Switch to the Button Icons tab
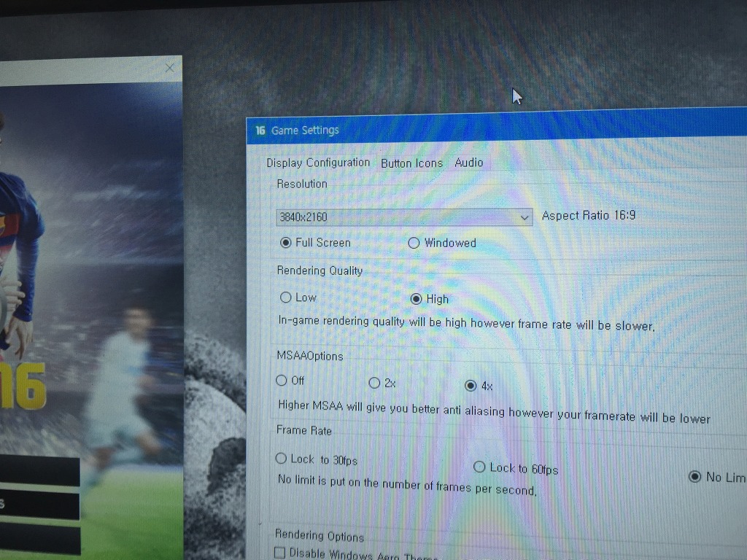This screenshot has width=747, height=560. coord(411,163)
